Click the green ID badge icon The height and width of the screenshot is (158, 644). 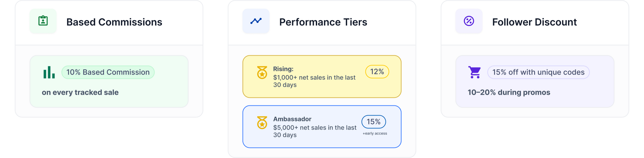tap(43, 21)
